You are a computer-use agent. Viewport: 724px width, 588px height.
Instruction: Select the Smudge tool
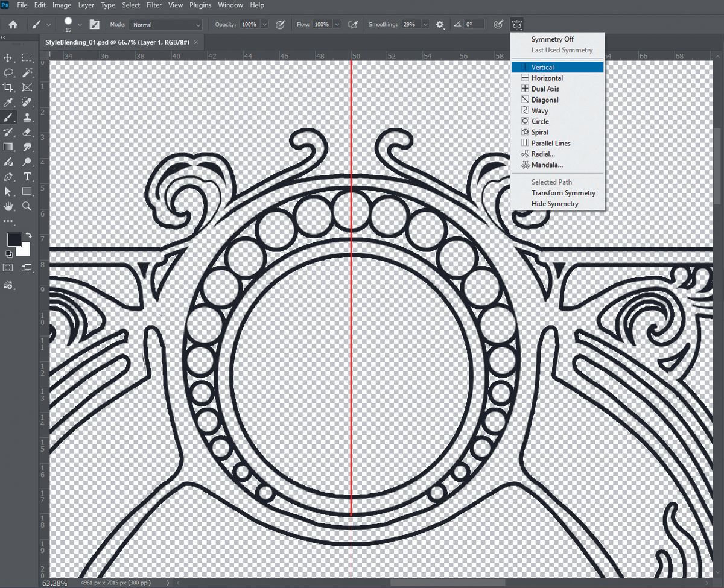(27, 147)
